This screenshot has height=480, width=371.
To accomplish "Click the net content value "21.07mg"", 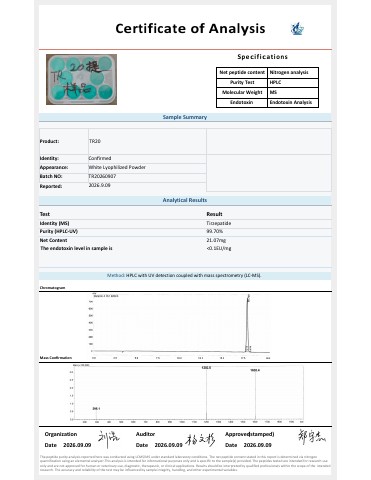I will click(x=216, y=240).
